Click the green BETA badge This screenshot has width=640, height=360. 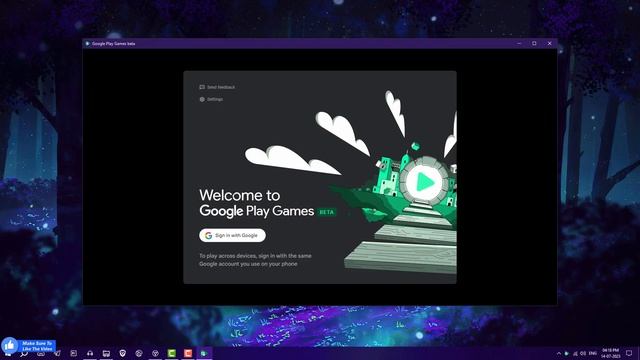327,212
